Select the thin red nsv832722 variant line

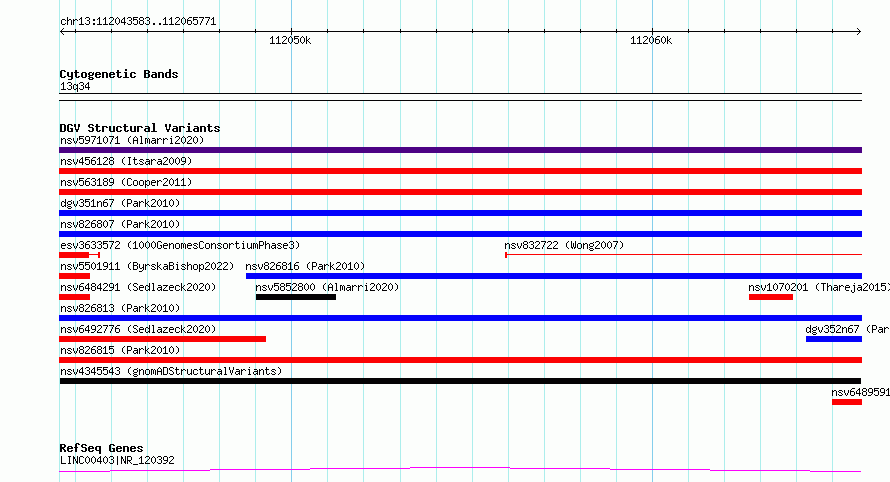pyautogui.click(x=683, y=255)
